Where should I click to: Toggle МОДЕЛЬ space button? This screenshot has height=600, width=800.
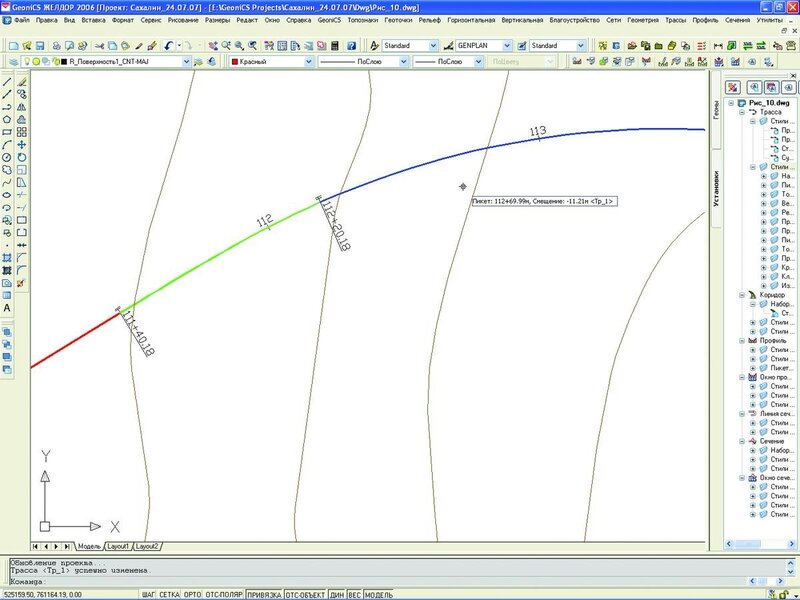[379, 595]
